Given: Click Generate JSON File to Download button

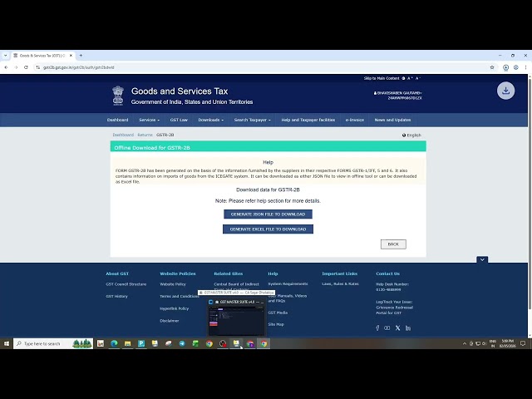Looking at the screenshot, I should 268,214.
